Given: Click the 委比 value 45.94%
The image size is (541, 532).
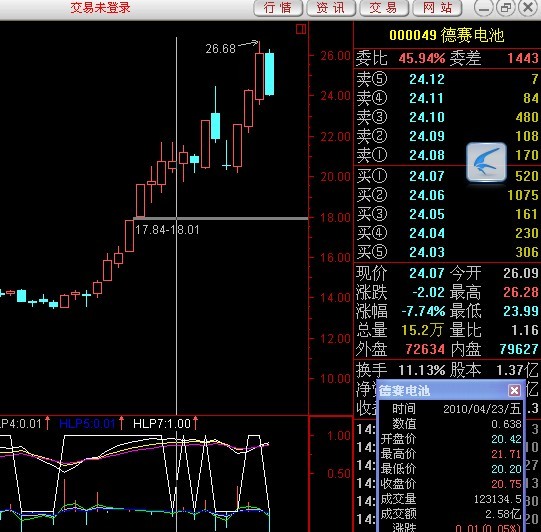Looking at the screenshot, I should click(422, 58).
